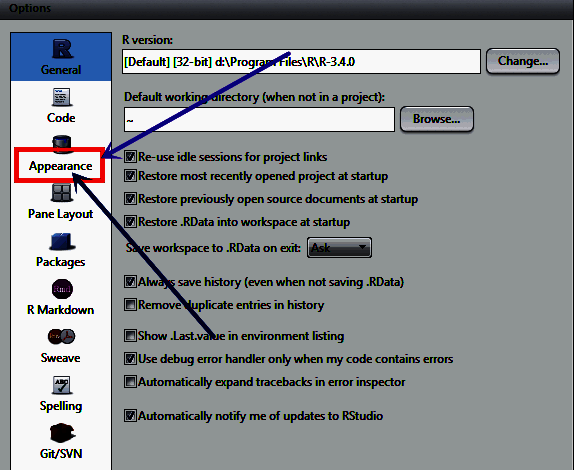Select the General R icon
The height and width of the screenshot is (470, 574).
coord(62,49)
